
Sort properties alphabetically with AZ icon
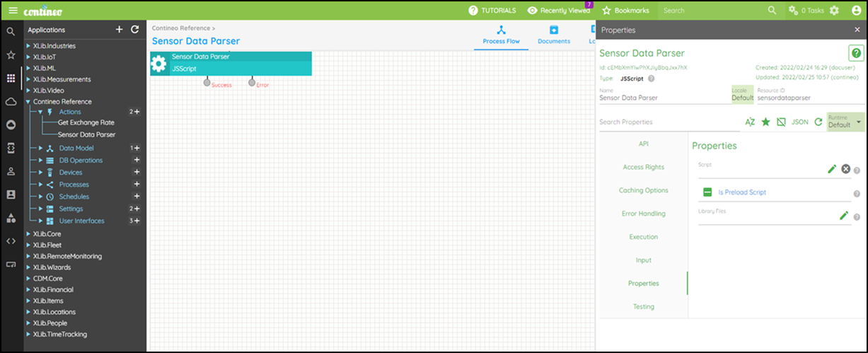tap(750, 122)
